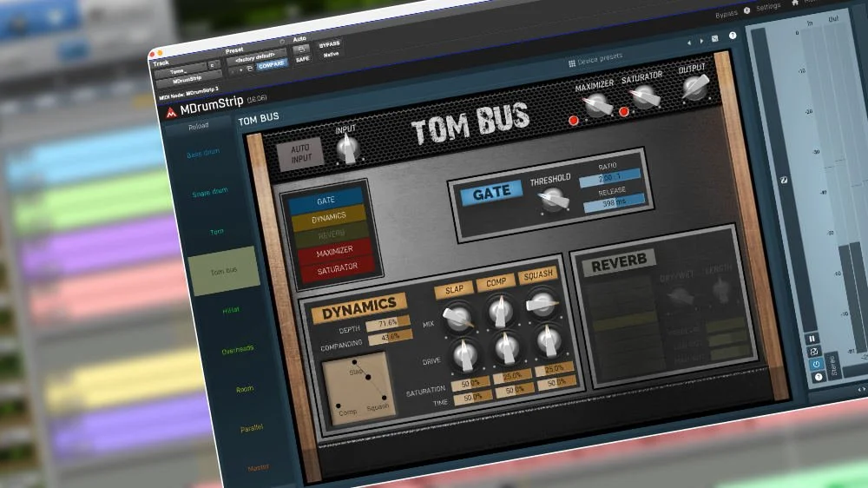
Task: Toggle the COMPARE button
Action: point(271,65)
